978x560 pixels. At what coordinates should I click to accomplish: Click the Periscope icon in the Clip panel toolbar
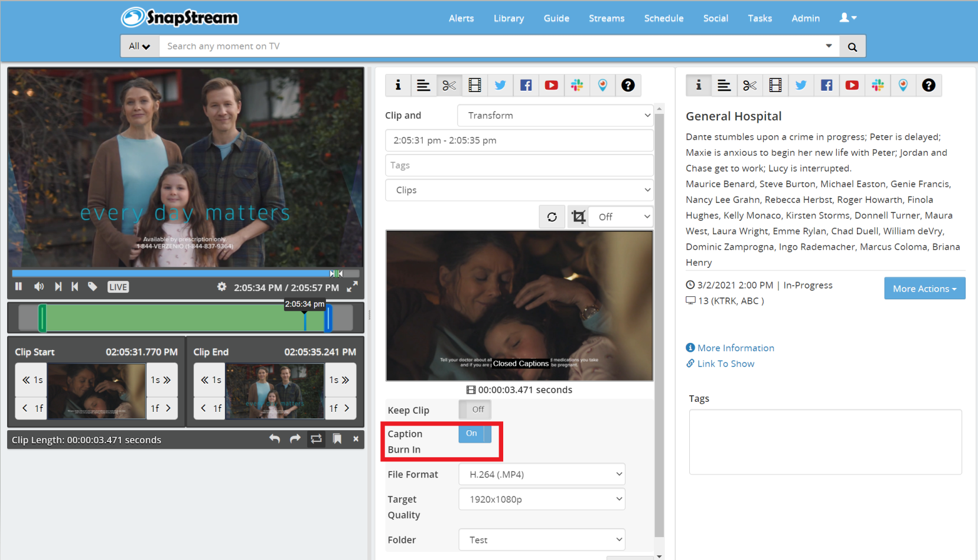pos(602,86)
